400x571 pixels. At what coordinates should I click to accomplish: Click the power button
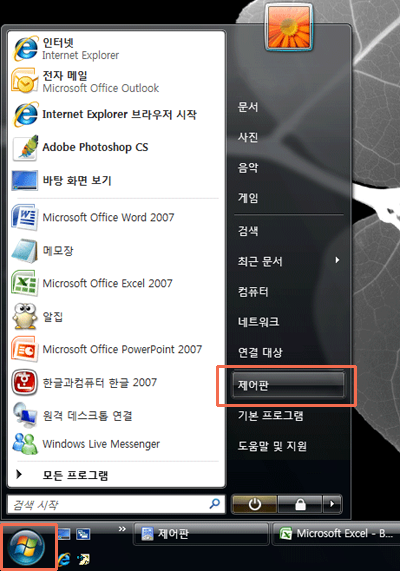(x=255, y=504)
